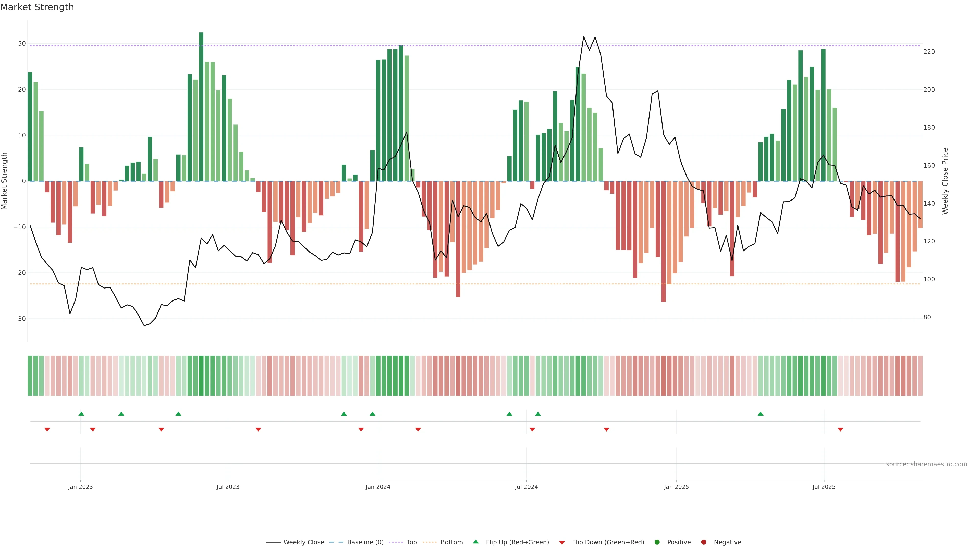
Task: Click the tallest green bar above 30
Action: tap(201, 106)
